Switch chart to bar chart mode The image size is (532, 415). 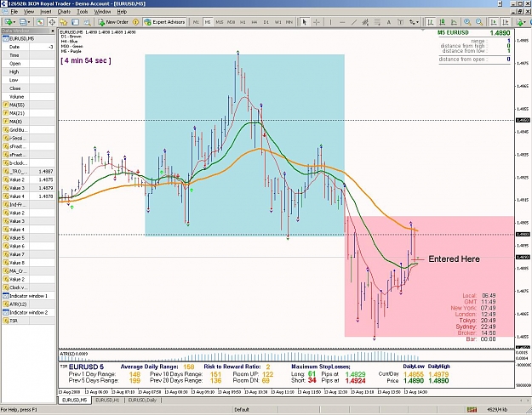(x=430, y=22)
